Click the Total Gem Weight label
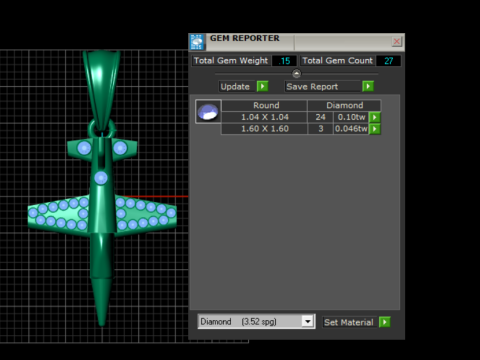This screenshot has width=480, height=360. [231, 61]
